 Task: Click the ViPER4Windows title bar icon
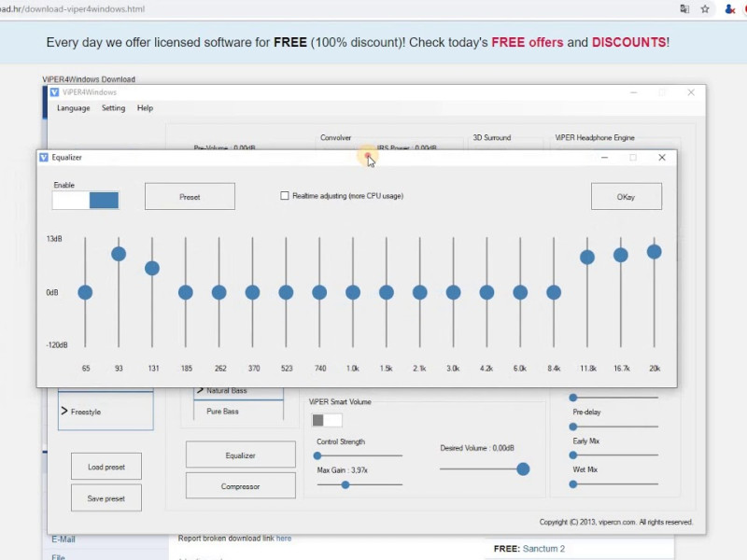(x=54, y=92)
